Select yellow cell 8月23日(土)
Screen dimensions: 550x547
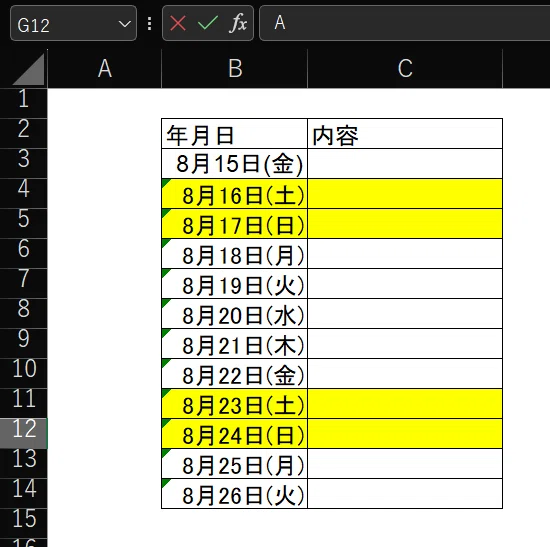click(x=234, y=403)
